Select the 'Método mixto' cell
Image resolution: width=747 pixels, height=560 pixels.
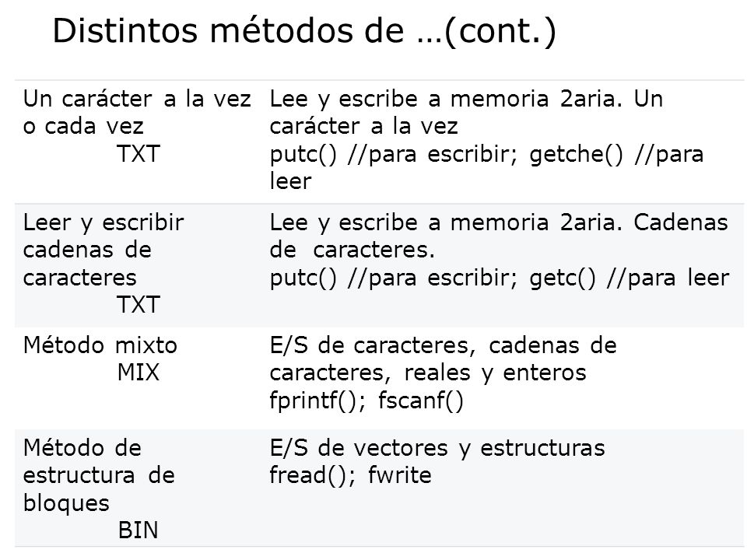[x=100, y=345]
